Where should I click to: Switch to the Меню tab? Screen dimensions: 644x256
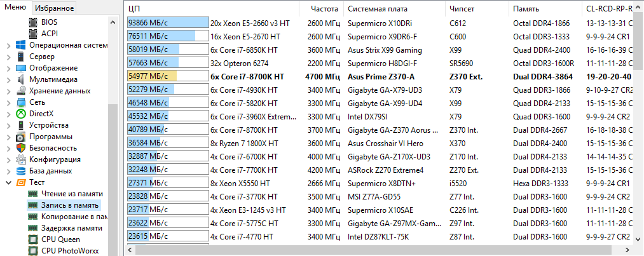tap(16, 8)
